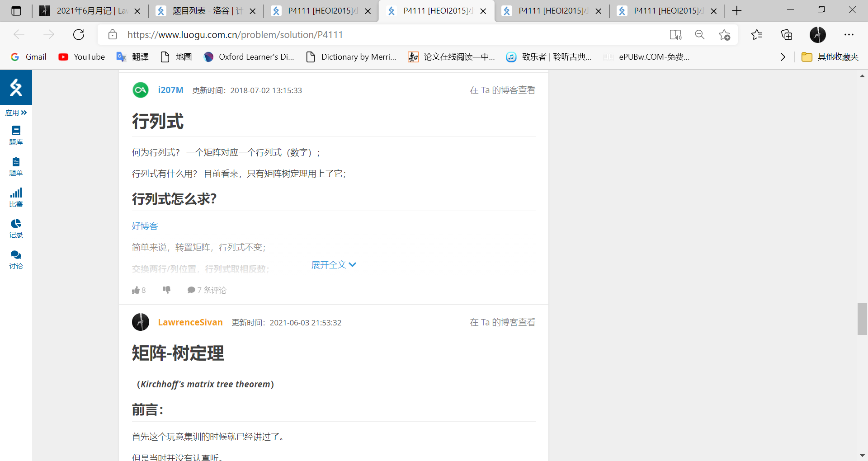Click the site lock info icon

pos(113,34)
